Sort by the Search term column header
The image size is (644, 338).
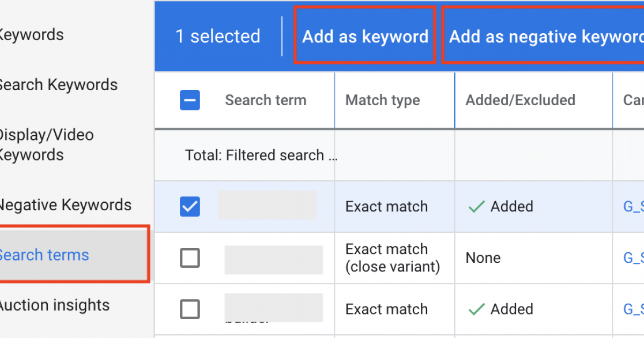pyautogui.click(x=266, y=100)
